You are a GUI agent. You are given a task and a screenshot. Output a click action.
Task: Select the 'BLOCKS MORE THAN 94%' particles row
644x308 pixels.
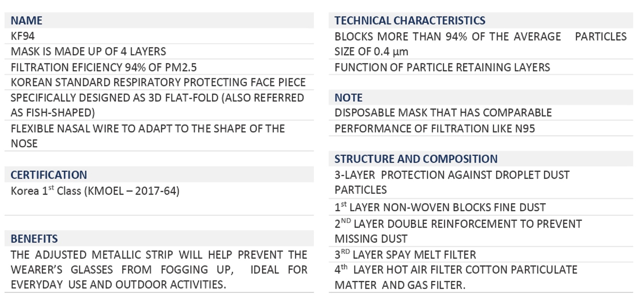tap(480, 44)
